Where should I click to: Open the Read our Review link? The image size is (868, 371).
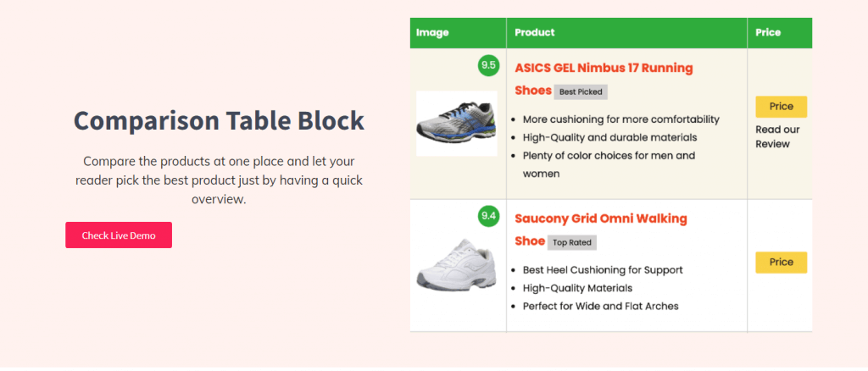tap(777, 137)
